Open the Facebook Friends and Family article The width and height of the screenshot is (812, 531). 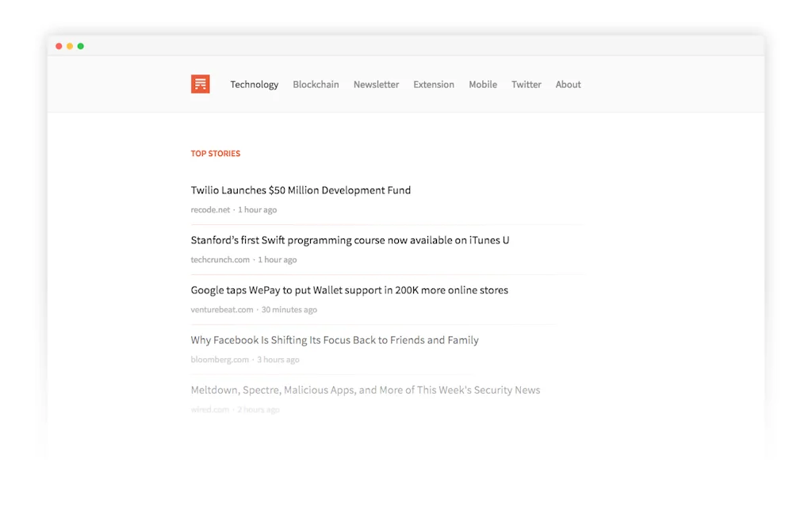pyautogui.click(x=334, y=340)
